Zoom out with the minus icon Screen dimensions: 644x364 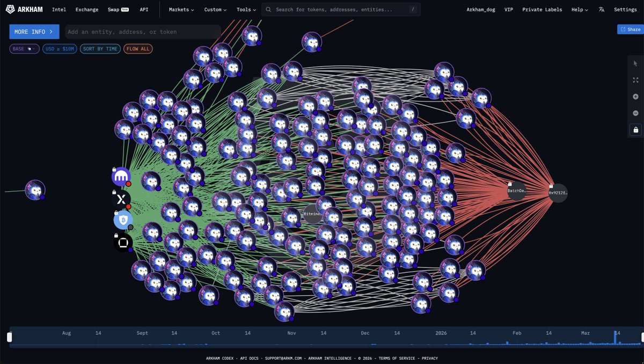635,113
